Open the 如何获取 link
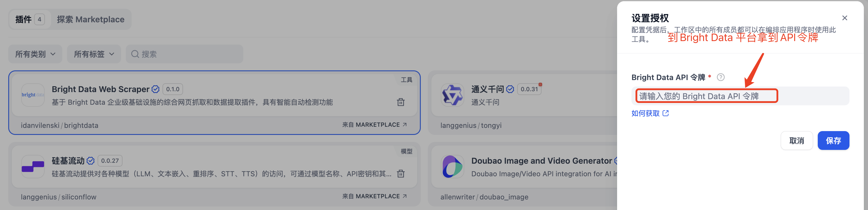Screen dimensions: 868x210 pyautogui.click(x=650, y=114)
